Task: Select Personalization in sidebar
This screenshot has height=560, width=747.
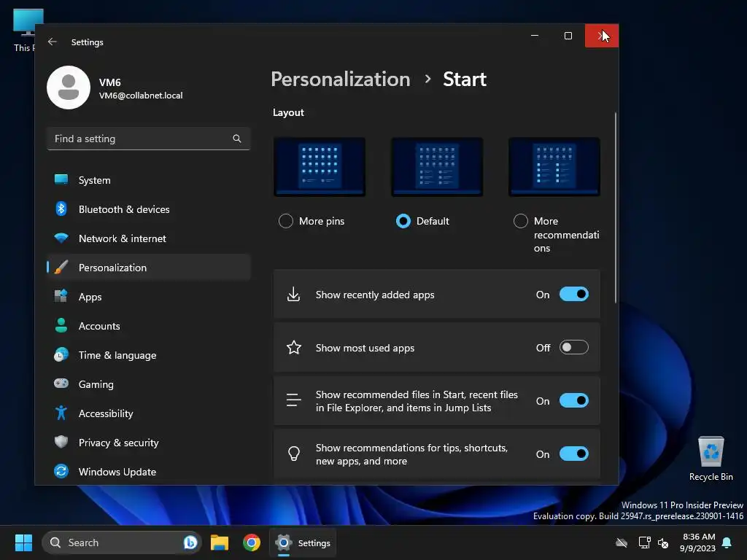Action: tap(149, 267)
